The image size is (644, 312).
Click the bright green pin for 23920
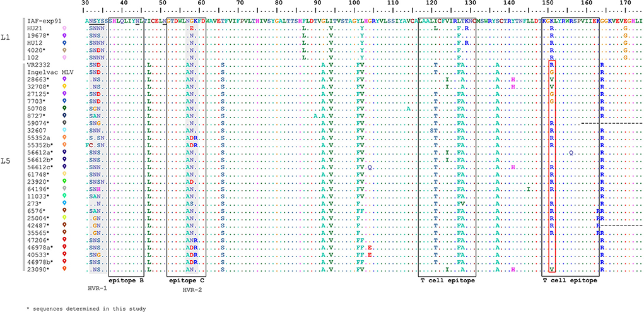64,182
